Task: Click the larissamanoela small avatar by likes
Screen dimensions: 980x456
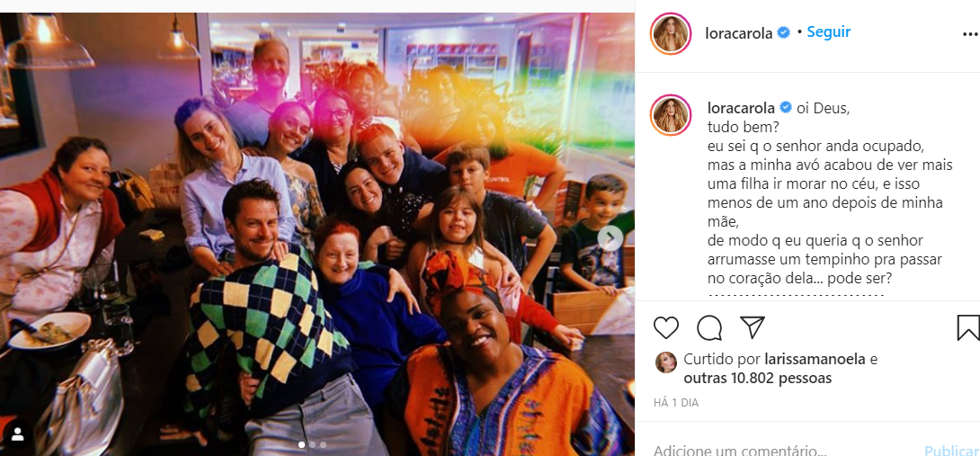Action: (x=665, y=362)
